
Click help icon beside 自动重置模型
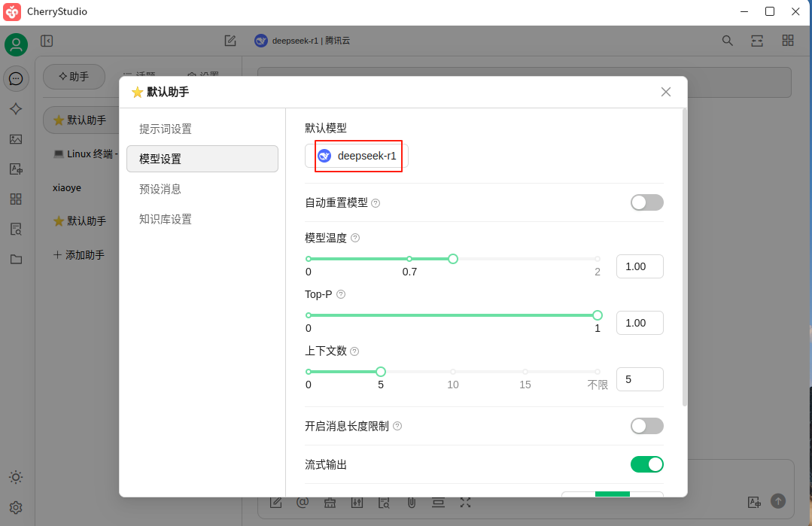[376, 203]
